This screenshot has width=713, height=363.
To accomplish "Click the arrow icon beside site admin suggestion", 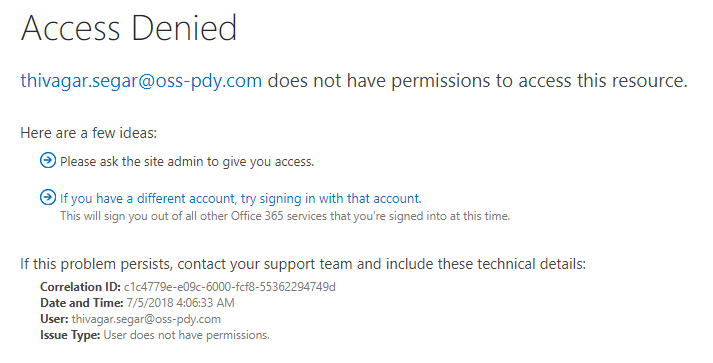I will pos(48,161).
